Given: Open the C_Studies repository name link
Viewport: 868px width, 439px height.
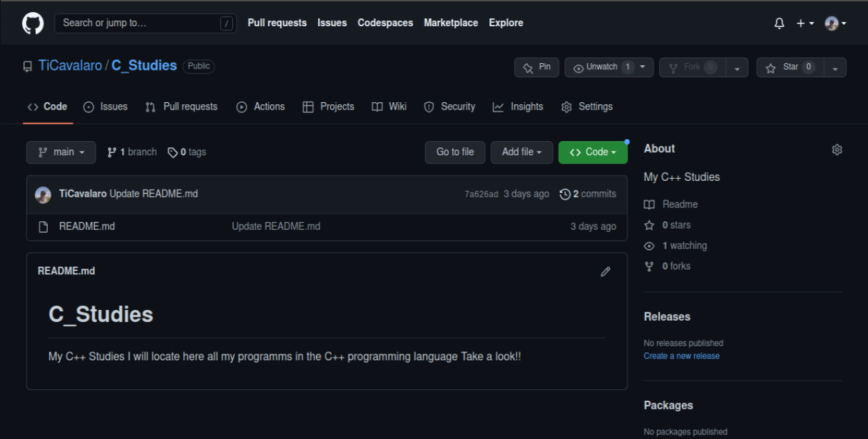Looking at the screenshot, I should click(144, 66).
